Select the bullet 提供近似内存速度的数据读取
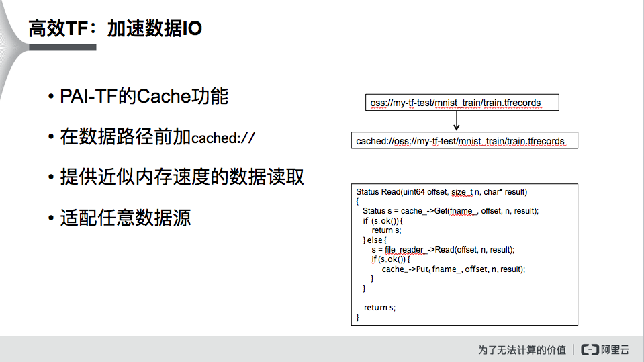The image size is (644, 362). (x=182, y=177)
